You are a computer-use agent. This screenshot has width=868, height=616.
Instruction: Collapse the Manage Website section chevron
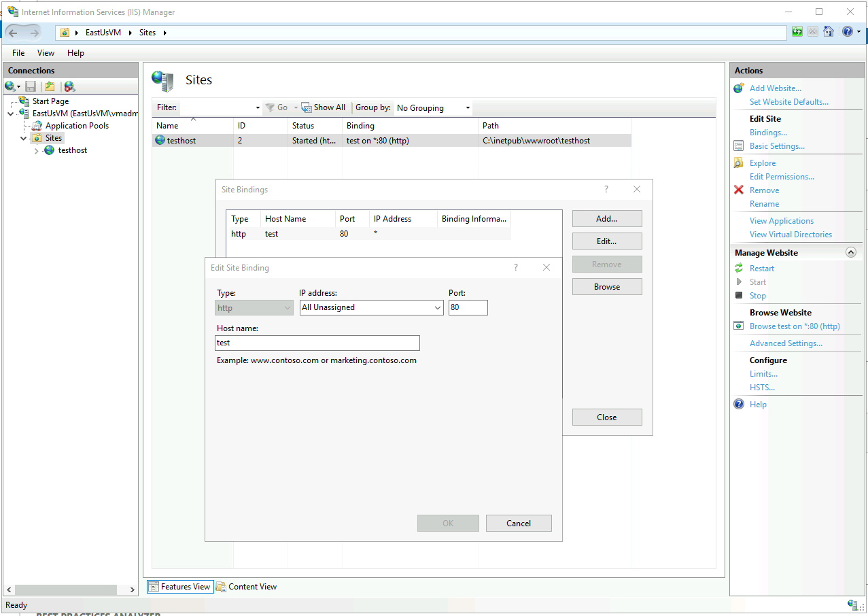coord(851,252)
